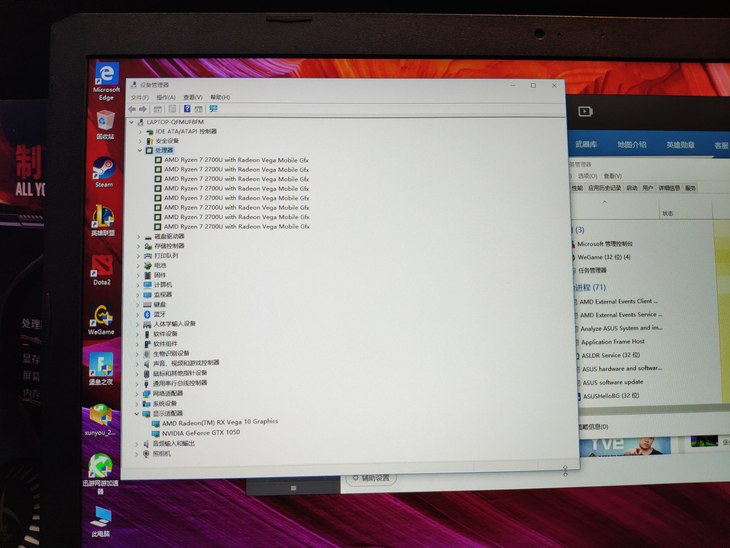This screenshot has height=548, width=730.
Task: Switch to 详细信息 tab in Task Manager
Action: (669, 188)
